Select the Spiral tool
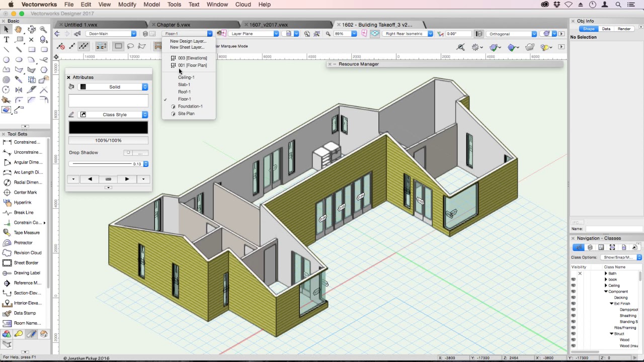 [x=6, y=80]
